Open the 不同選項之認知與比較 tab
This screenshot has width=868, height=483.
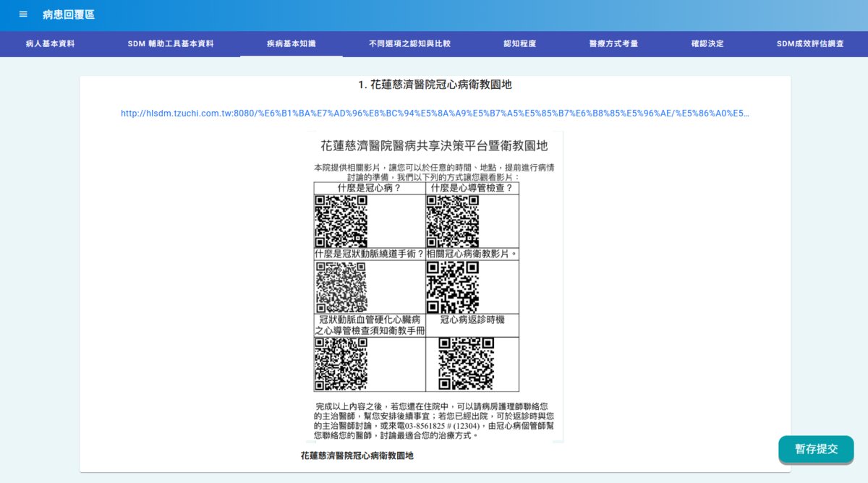[x=409, y=44]
